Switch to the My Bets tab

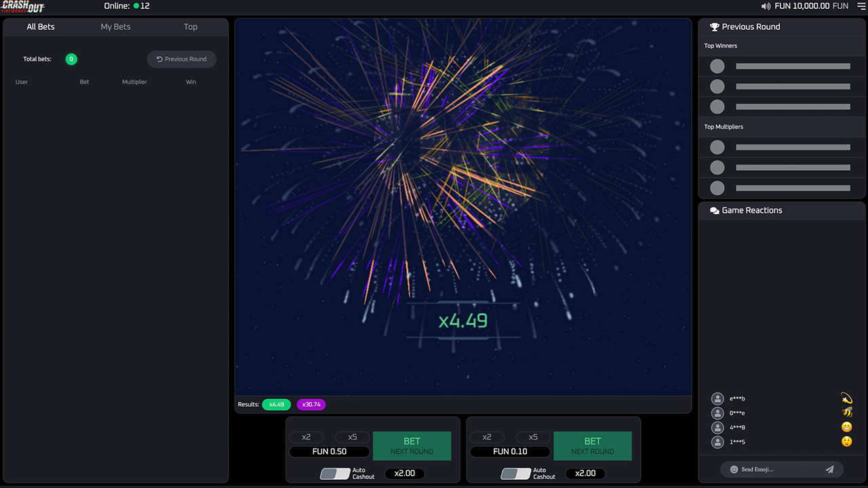tap(115, 27)
